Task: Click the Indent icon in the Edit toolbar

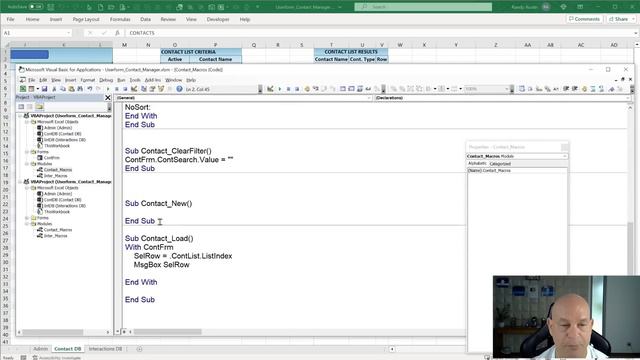Action: tap(566, 89)
